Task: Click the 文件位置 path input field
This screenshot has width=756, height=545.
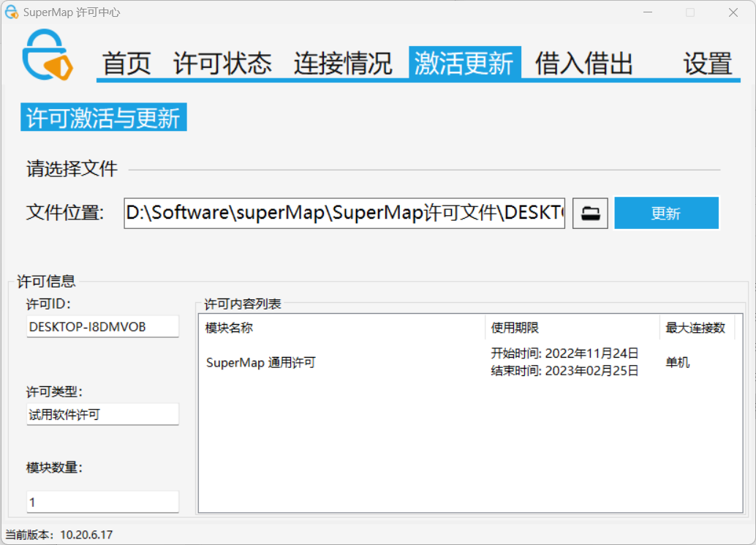Action: tap(344, 213)
